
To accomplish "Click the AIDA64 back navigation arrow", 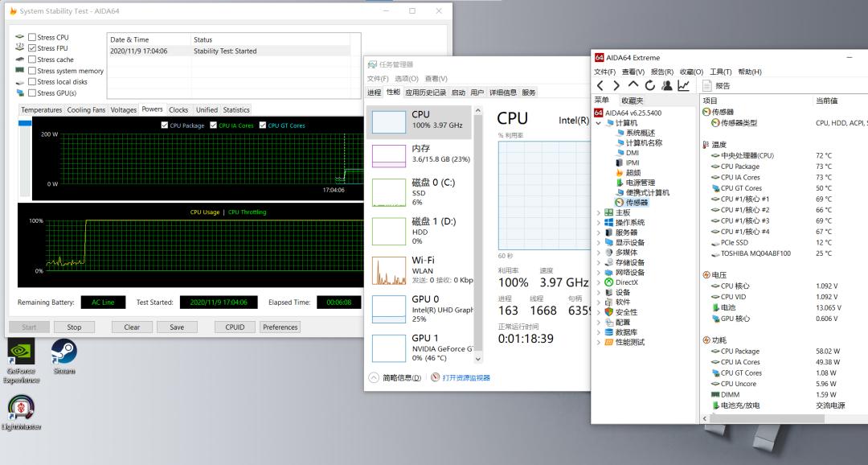I will [600, 85].
